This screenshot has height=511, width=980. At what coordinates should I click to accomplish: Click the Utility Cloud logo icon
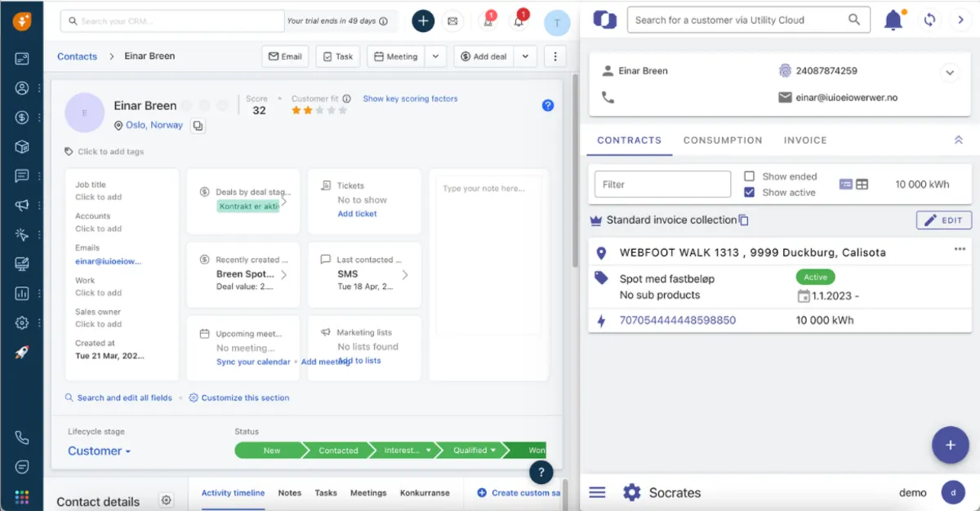[x=604, y=20]
